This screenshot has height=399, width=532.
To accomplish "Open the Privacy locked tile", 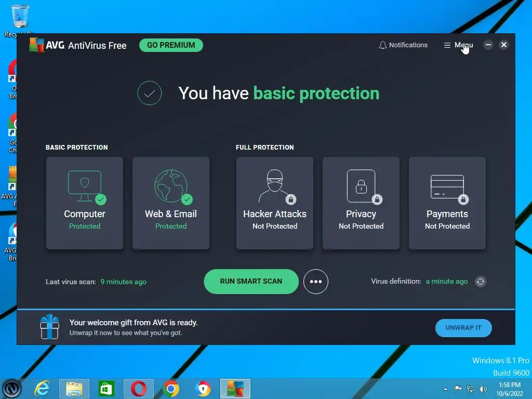I will click(361, 203).
